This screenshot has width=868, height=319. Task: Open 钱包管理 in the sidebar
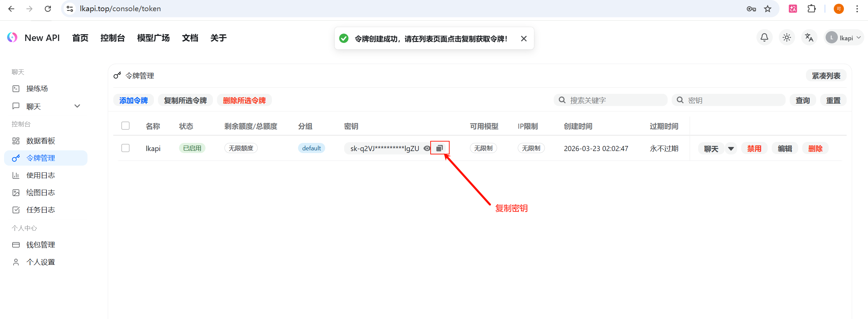(x=40, y=245)
